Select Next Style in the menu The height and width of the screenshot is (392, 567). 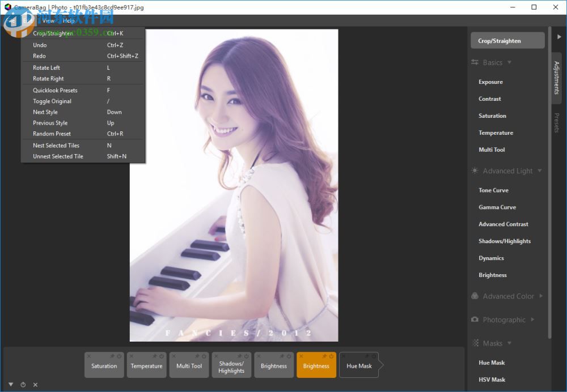pyautogui.click(x=83, y=112)
